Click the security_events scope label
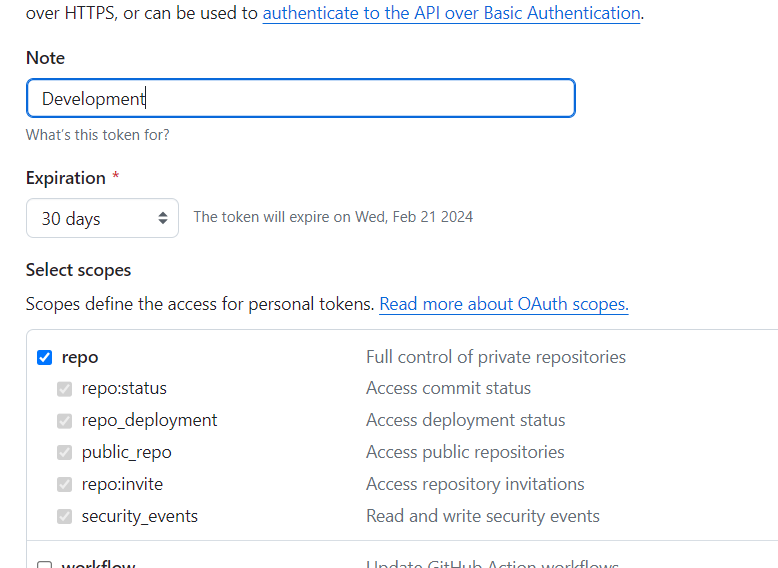The width and height of the screenshot is (778, 568). [139, 516]
